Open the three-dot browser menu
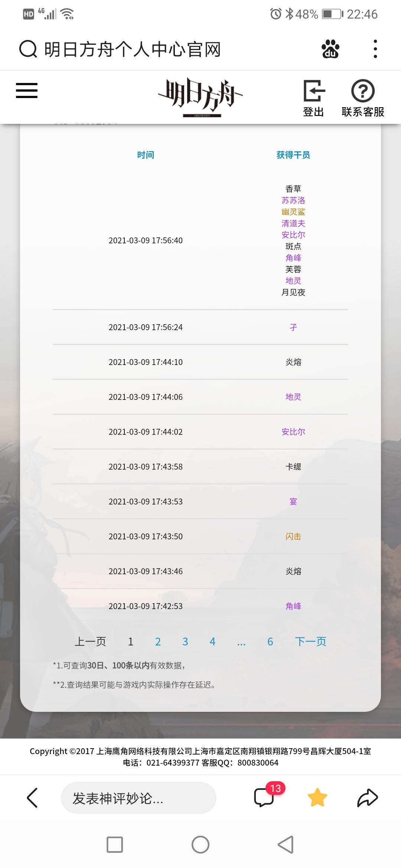 [x=375, y=49]
